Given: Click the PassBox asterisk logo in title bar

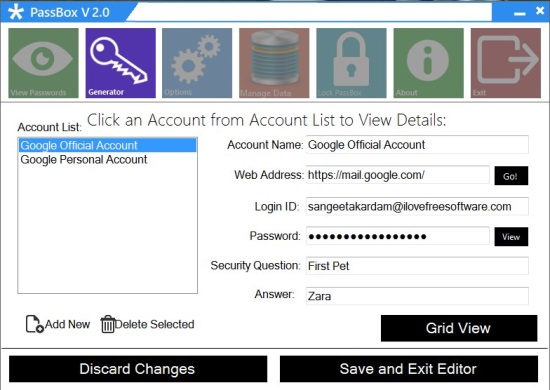Looking at the screenshot, I should (16, 12).
